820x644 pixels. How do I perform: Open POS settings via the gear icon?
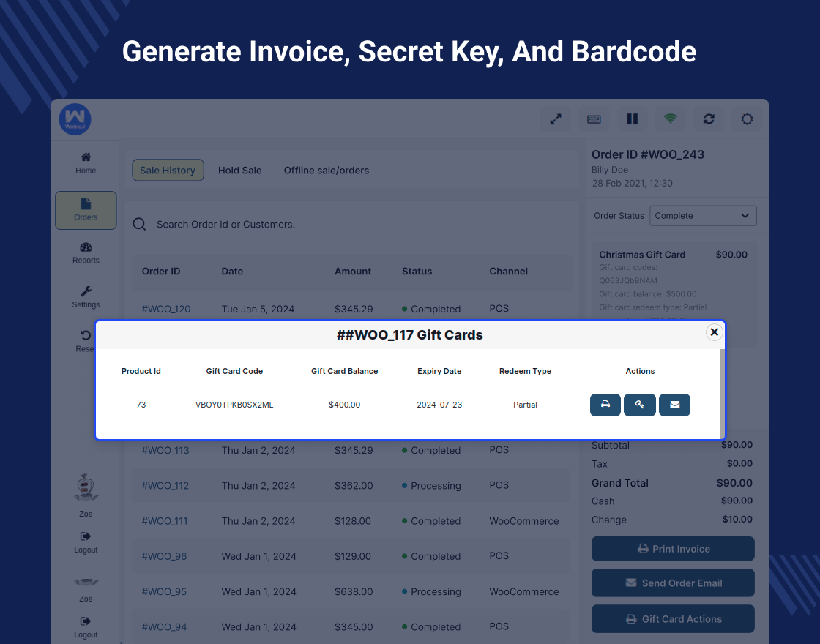(x=746, y=119)
